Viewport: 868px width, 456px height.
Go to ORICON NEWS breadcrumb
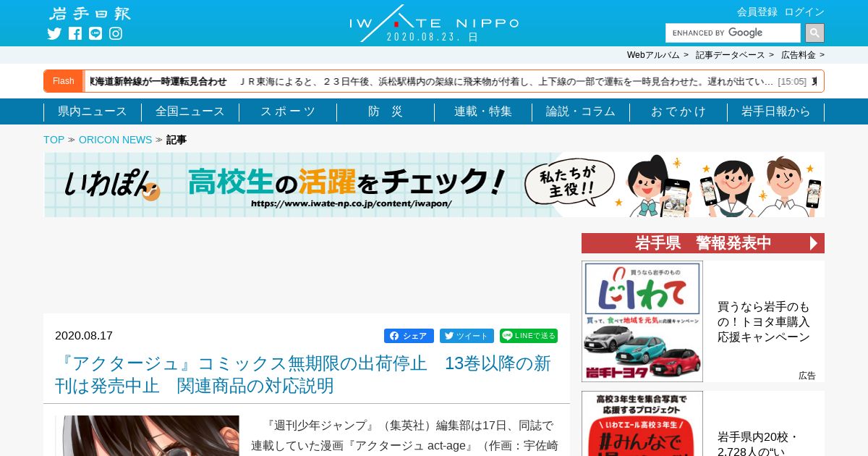pos(115,140)
